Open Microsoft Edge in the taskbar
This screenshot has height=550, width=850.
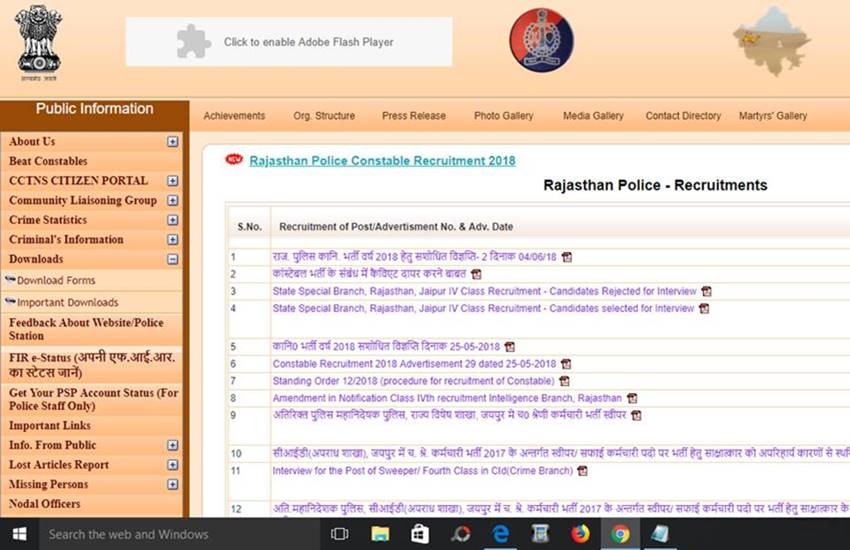(x=500, y=534)
